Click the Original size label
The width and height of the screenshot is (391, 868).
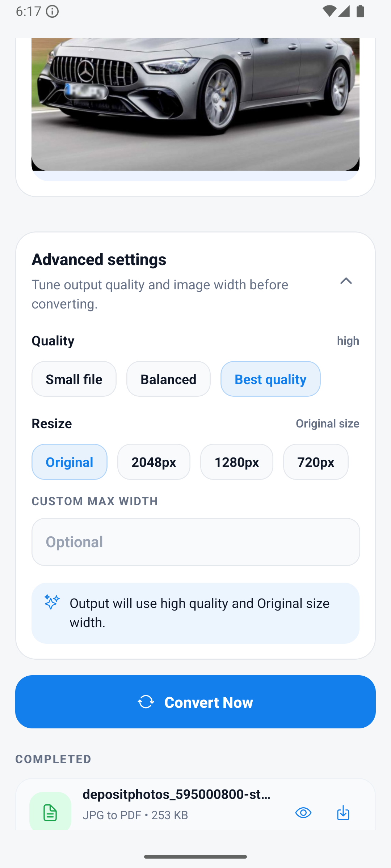[327, 423]
